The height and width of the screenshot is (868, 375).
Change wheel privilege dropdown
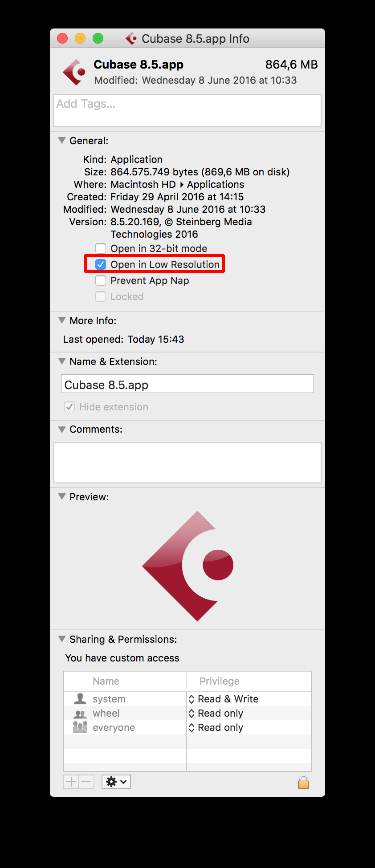coord(216,713)
